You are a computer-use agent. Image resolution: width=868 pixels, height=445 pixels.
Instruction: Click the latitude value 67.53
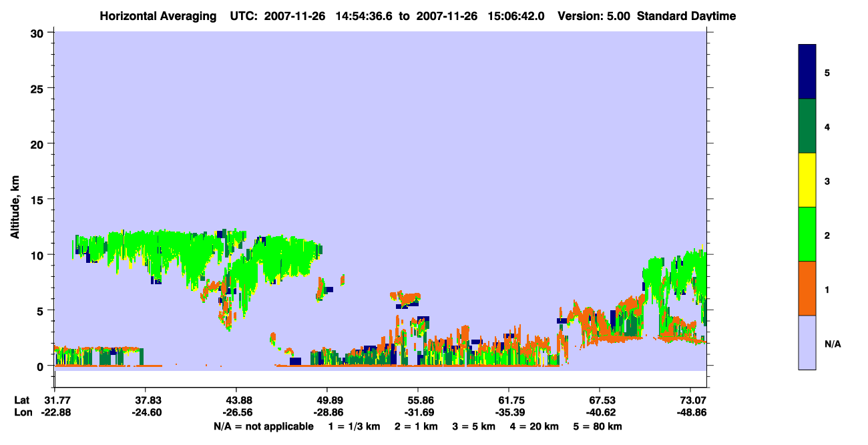point(599,400)
